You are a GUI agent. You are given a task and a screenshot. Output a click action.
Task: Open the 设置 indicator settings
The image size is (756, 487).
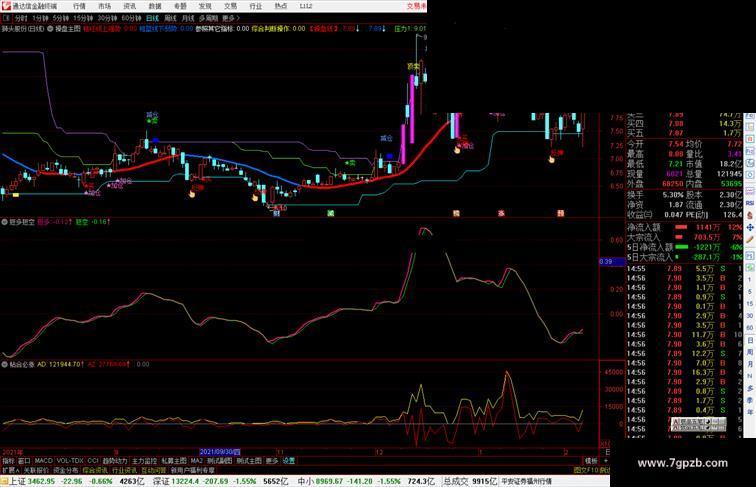tap(289, 461)
